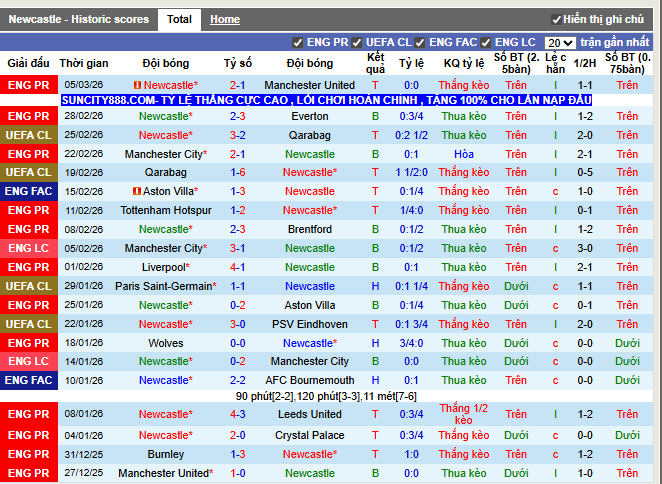Toggle the ENG PR league checkbox
This screenshot has height=484, width=662.
coord(298,43)
